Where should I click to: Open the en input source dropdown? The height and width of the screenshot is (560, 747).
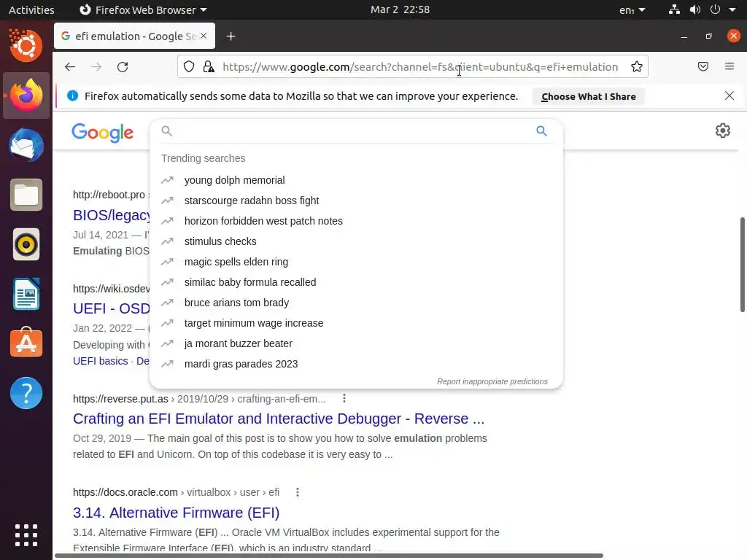click(632, 10)
